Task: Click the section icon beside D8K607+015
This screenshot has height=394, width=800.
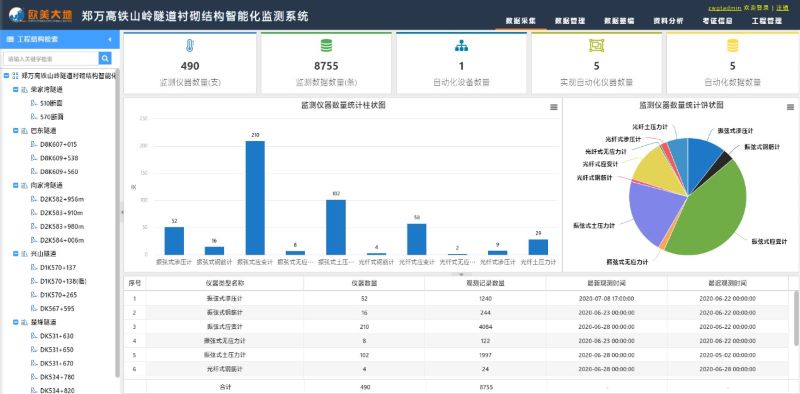Action: click(x=34, y=144)
